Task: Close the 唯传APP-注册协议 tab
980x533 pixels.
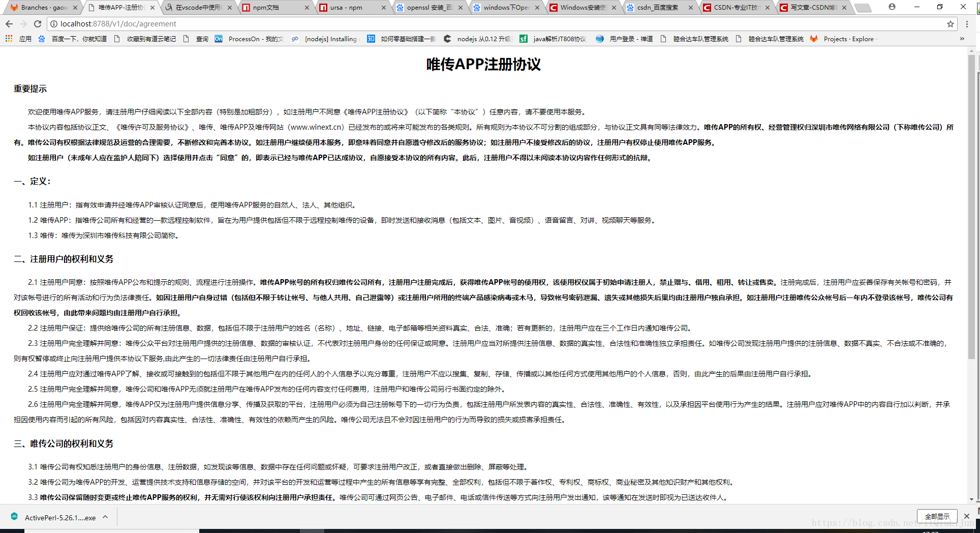Action: pos(152,8)
